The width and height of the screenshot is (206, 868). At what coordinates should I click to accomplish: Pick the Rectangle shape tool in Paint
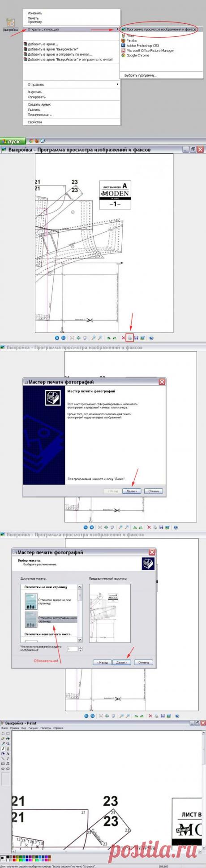coord(3,764)
